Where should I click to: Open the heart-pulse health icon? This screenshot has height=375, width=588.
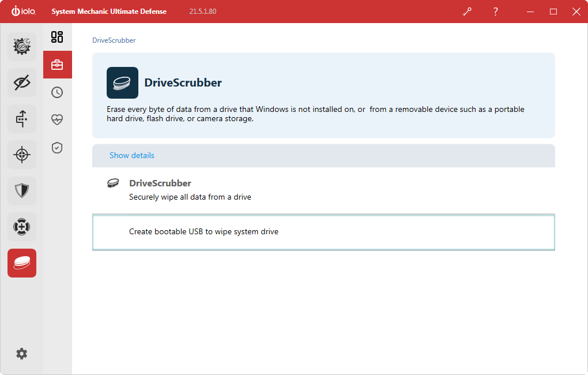57,120
